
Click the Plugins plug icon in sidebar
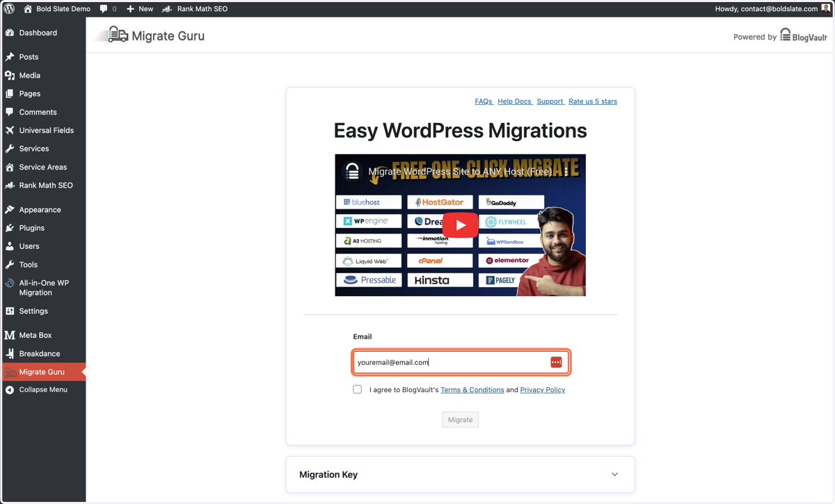10,228
